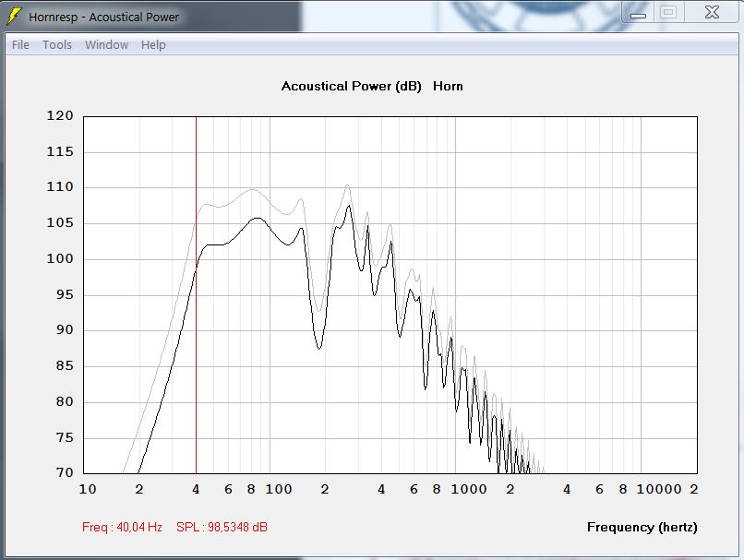Open the Window menu
The image size is (744, 560).
point(106,45)
